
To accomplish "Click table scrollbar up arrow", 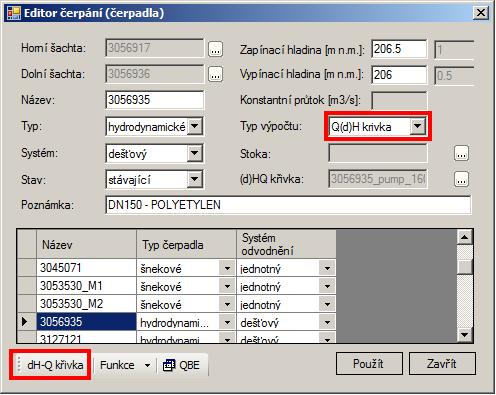I will click(465, 237).
